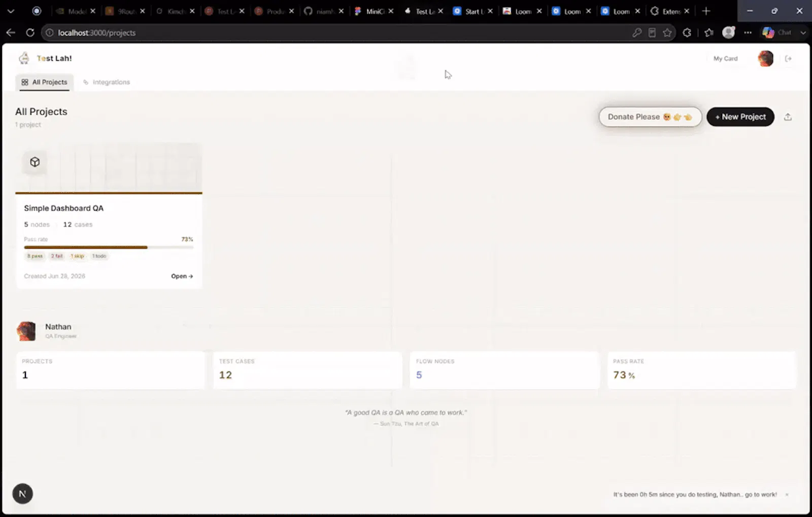Screen dimensions: 812x517
Task: Open the Copilot Chat button
Action: click(777, 32)
